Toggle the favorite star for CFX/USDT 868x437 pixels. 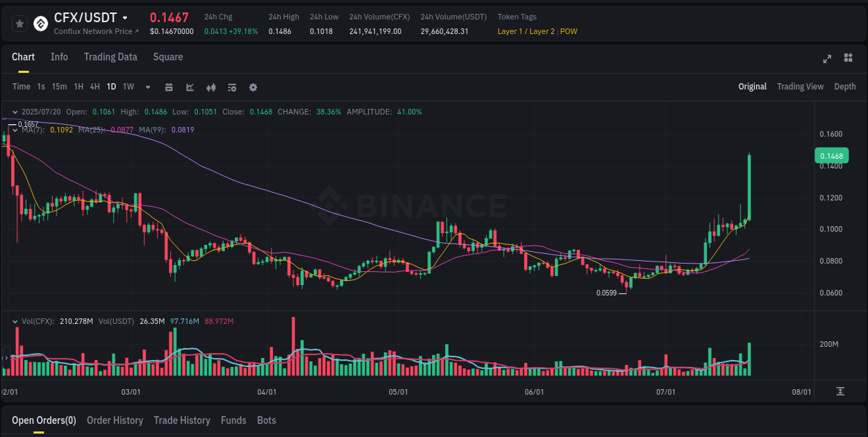click(x=19, y=23)
